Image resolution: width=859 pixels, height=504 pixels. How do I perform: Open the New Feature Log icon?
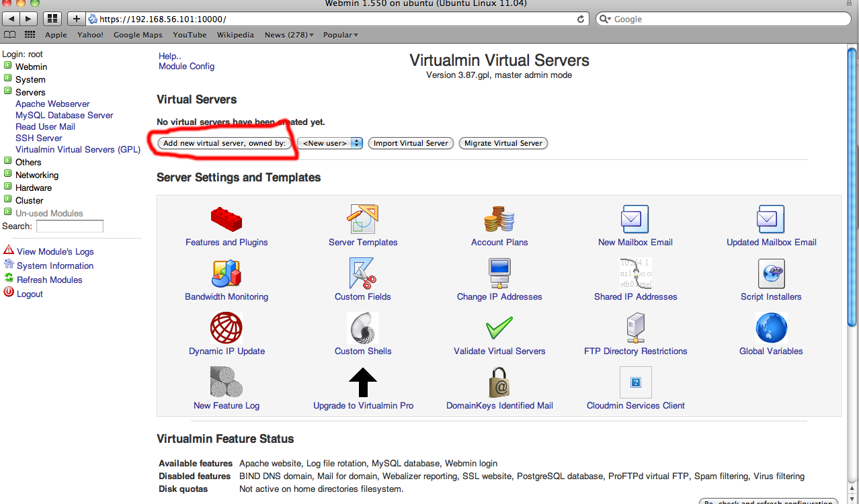[x=227, y=382]
